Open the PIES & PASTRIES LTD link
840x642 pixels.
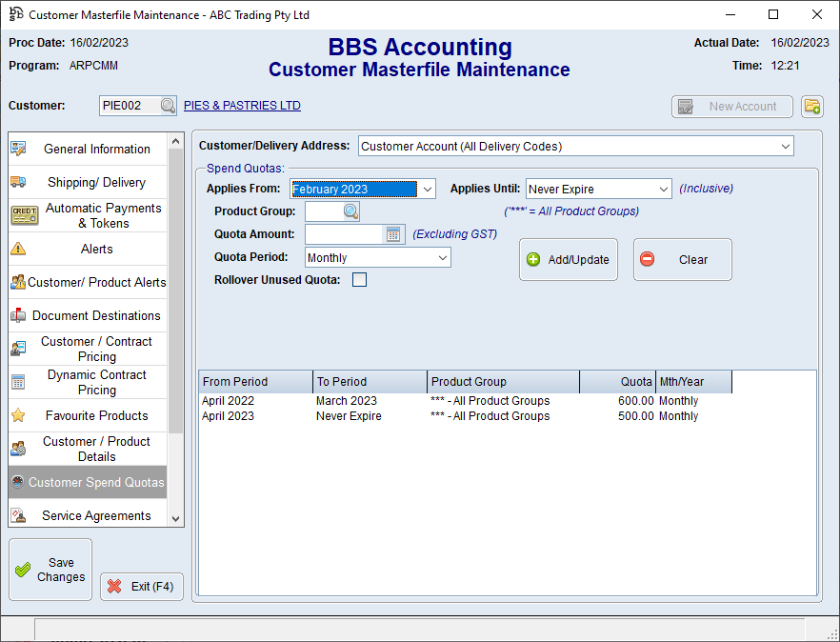[x=242, y=106]
